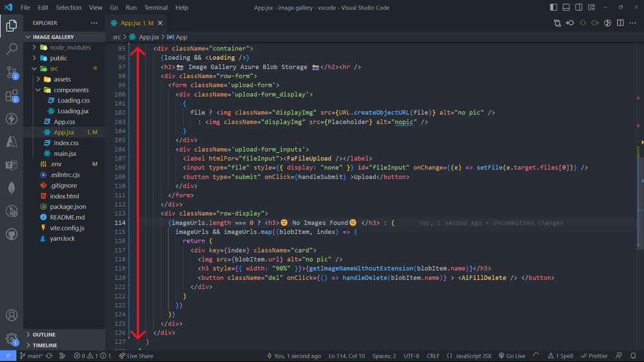
Task: Expand the assets folder
Action: (64, 79)
